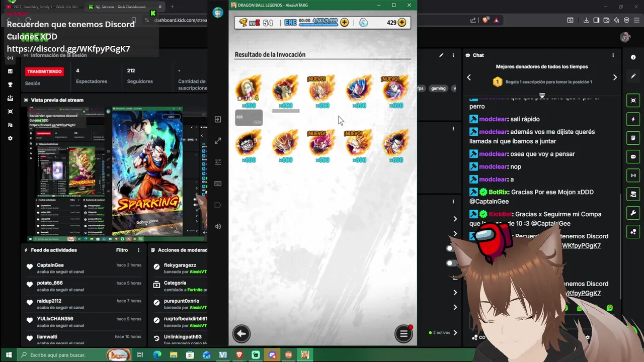
Task: Click KickBot username in chat
Action: click(x=501, y=214)
